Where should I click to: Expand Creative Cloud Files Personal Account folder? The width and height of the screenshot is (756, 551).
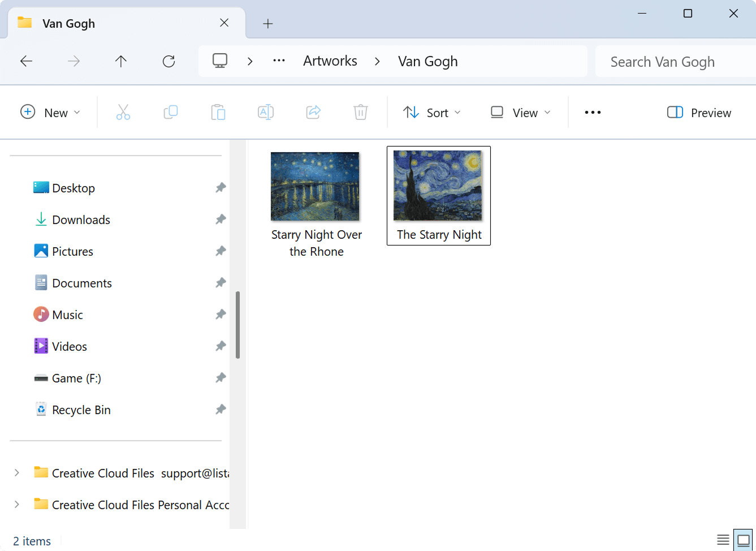17,504
